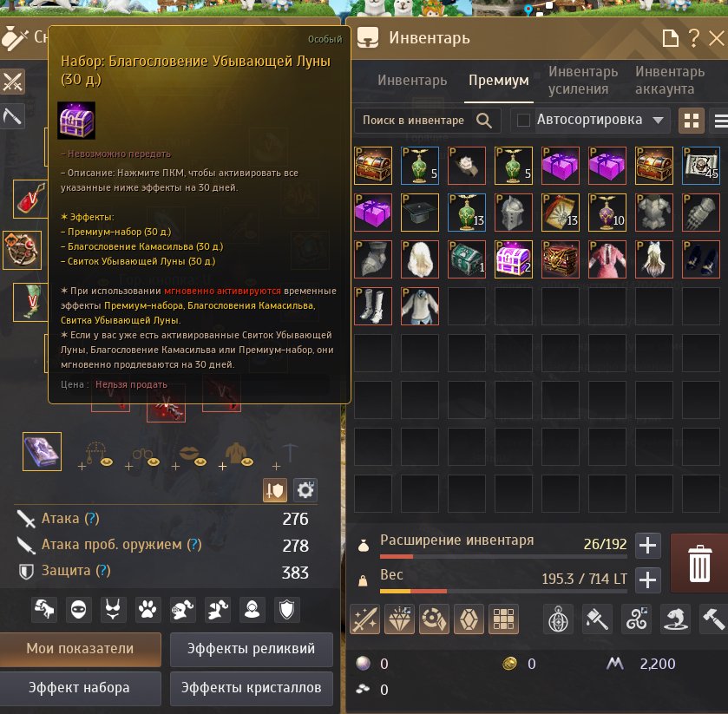Open inventory search magnifier icon
The height and width of the screenshot is (714, 728).
(x=484, y=121)
